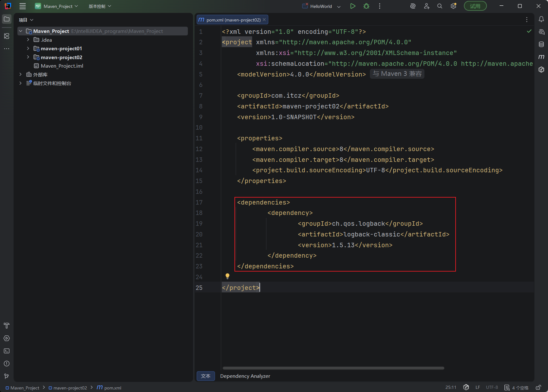
Task: Open the Structure tool window
Action: pyautogui.click(x=7, y=36)
